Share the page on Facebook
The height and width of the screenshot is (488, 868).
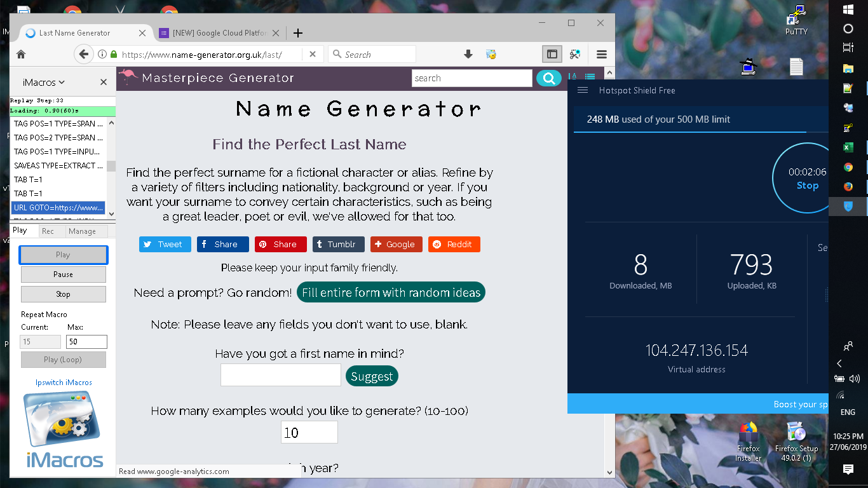tap(222, 244)
